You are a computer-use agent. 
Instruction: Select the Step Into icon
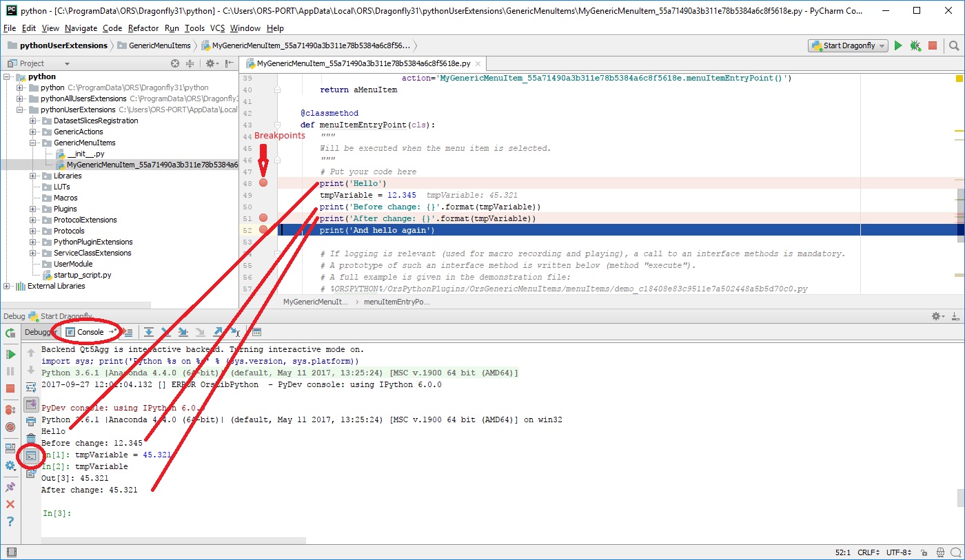click(x=165, y=332)
